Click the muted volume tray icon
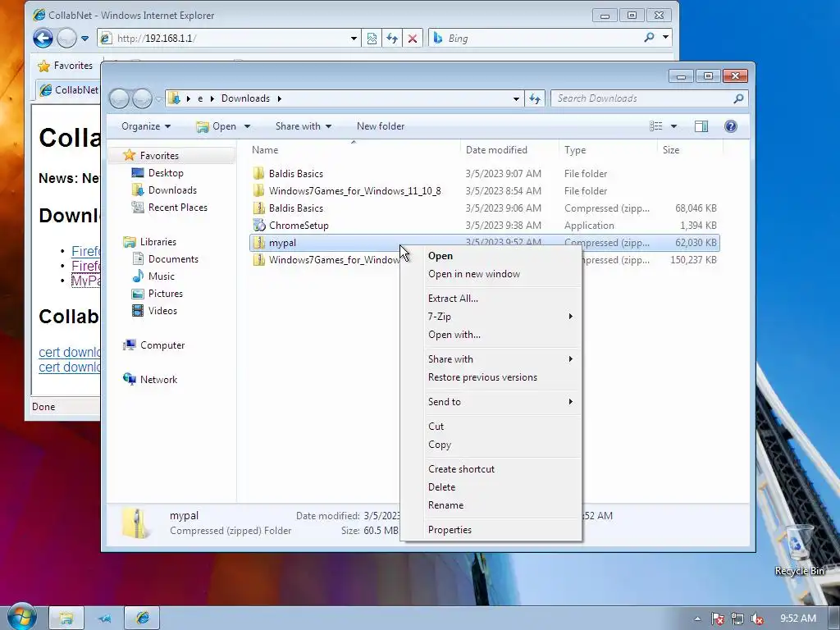The width and height of the screenshot is (840, 630). (x=757, y=619)
